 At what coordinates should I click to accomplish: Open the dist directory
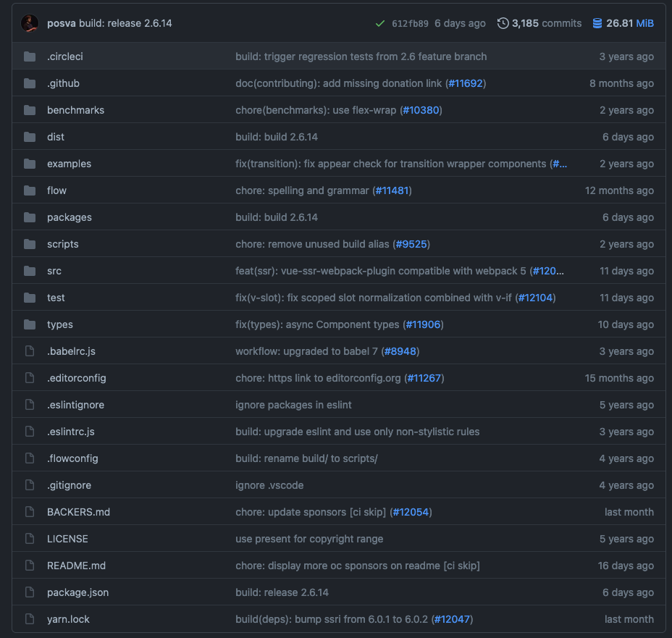click(x=56, y=137)
